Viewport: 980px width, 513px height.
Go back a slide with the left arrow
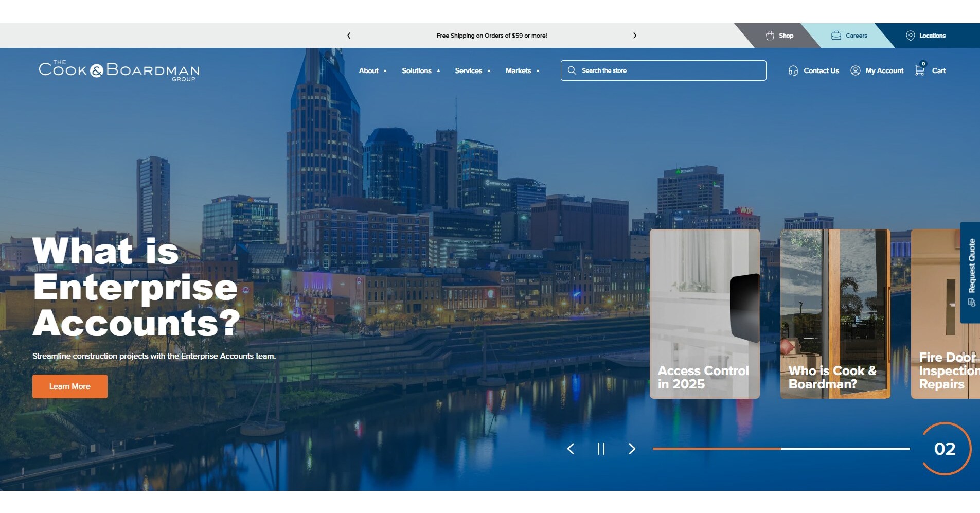(x=571, y=449)
